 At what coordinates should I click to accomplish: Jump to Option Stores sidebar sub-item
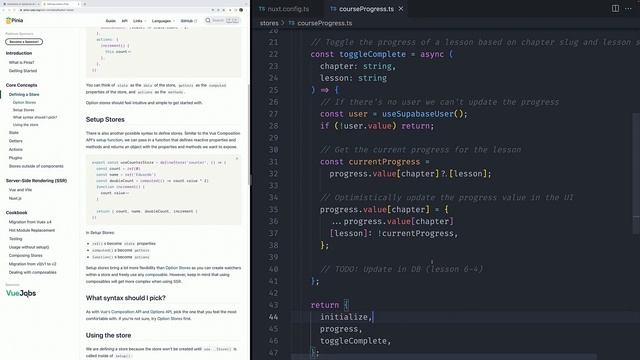click(24, 102)
